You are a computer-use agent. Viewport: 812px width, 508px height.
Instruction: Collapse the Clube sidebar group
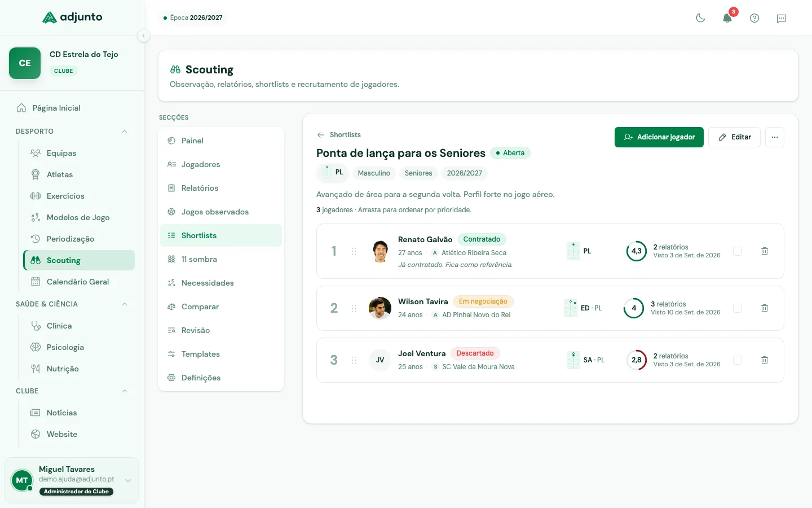pos(125,391)
